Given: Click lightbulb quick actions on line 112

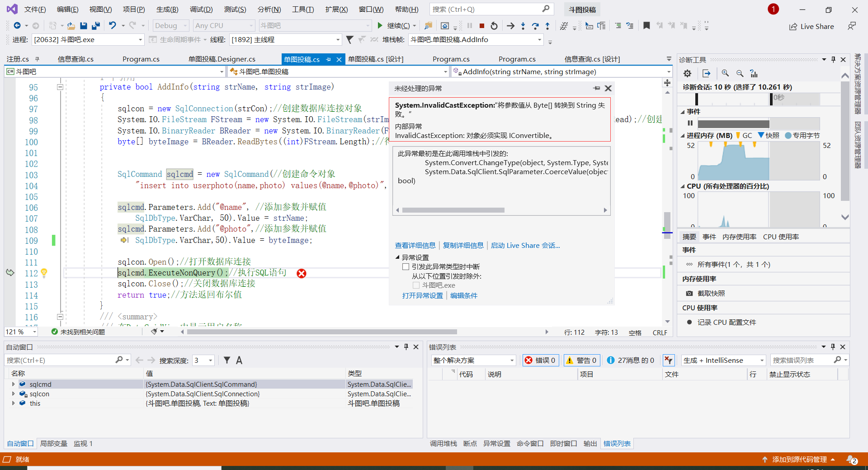Looking at the screenshot, I should pos(44,273).
